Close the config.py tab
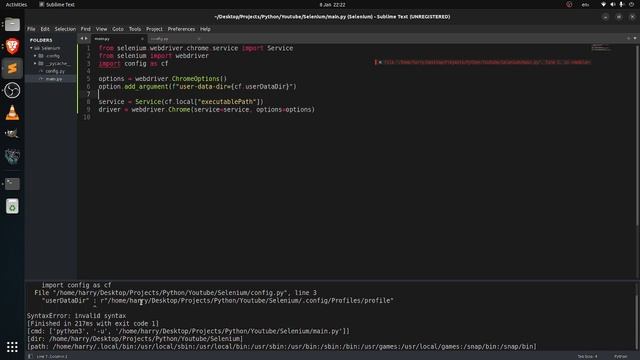This screenshot has width=640, height=360. pyautogui.click(x=199, y=39)
